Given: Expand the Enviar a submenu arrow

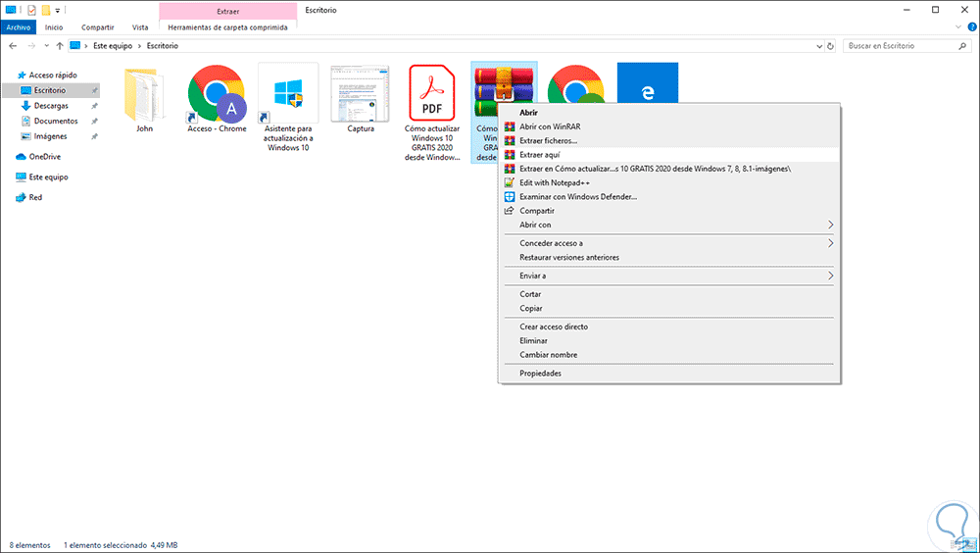Looking at the screenshot, I should pos(830,276).
